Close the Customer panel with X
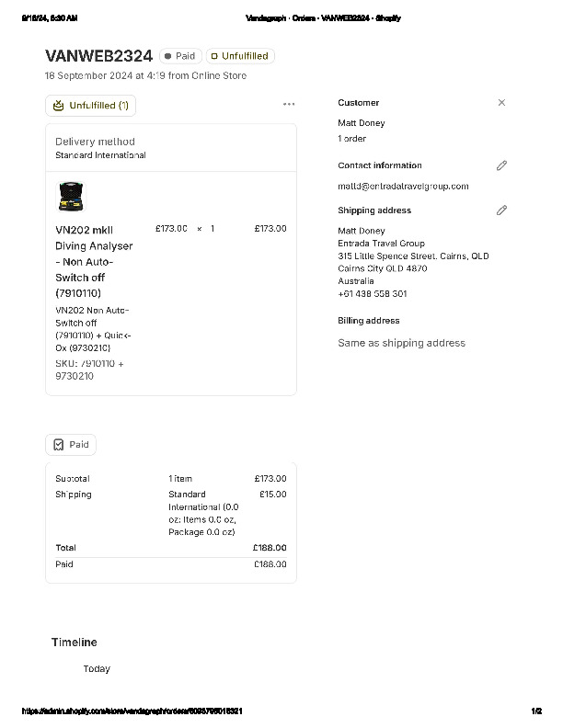Screen dimensions: 563x728 click(501, 103)
